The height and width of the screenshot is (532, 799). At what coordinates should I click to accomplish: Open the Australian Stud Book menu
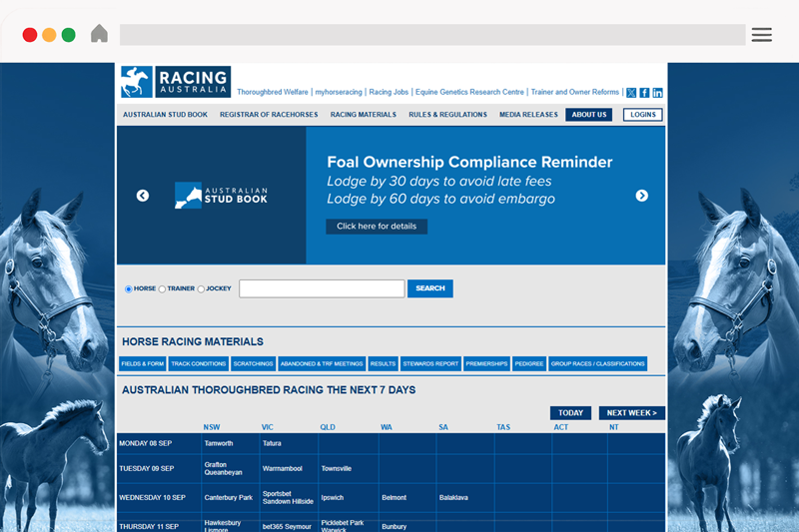pyautogui.click(x=165, y=115)
